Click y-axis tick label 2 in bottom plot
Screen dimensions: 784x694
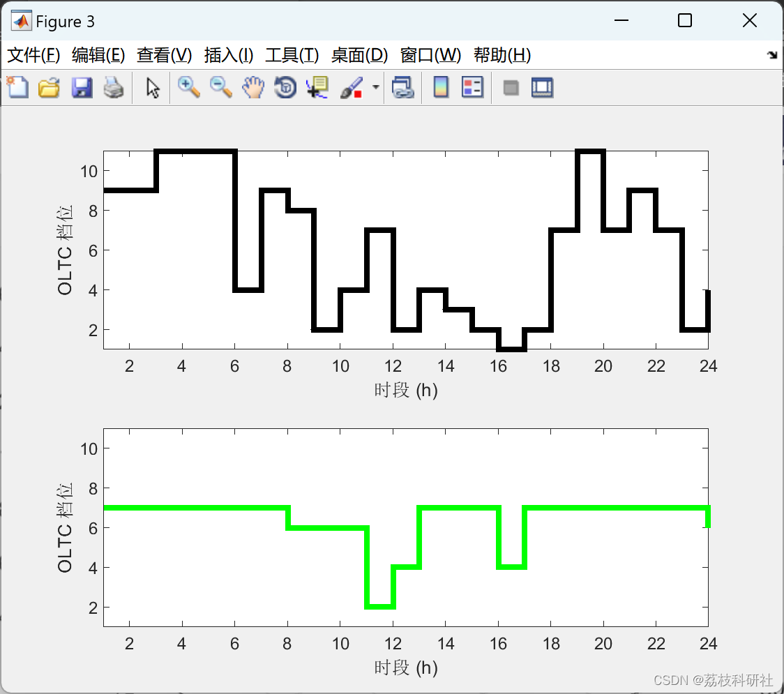tap(93, 608)
